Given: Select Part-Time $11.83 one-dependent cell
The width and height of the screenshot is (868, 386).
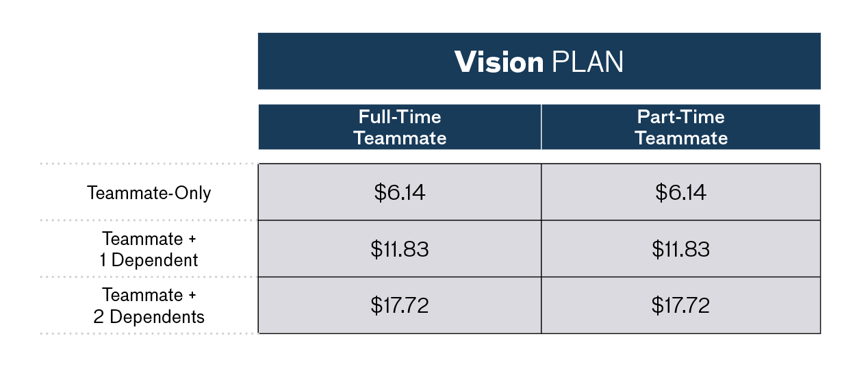Looking at the screenshot, I should (x=681, y=248).
